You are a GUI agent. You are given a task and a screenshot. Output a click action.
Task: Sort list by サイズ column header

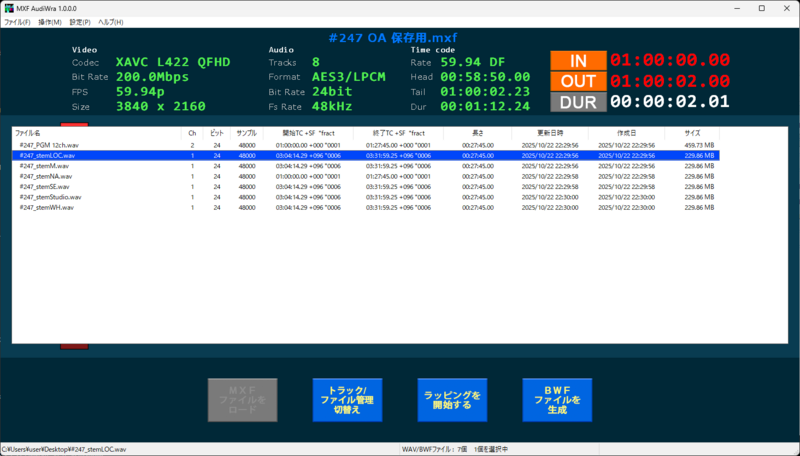[692, 132]
